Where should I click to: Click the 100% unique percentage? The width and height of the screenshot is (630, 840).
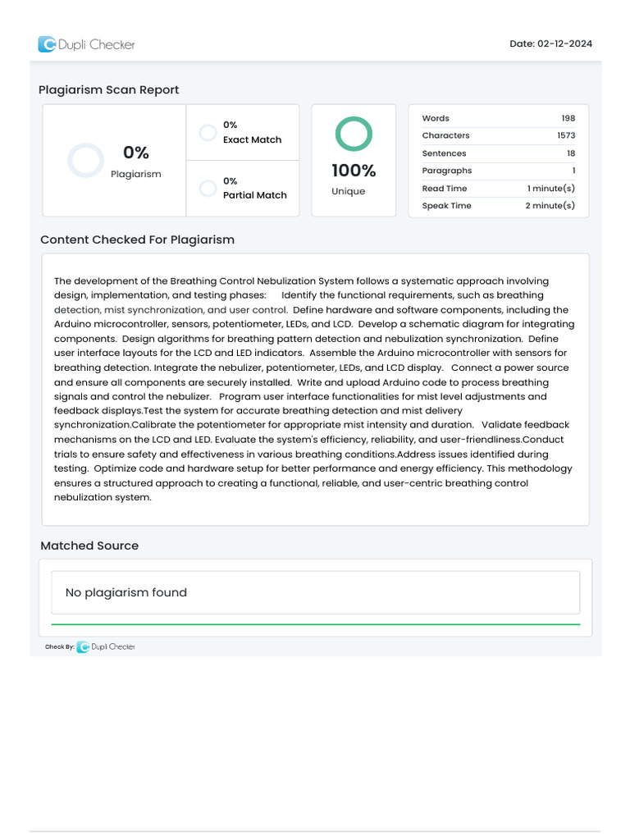pyautogui.click(x=354, y=171)
